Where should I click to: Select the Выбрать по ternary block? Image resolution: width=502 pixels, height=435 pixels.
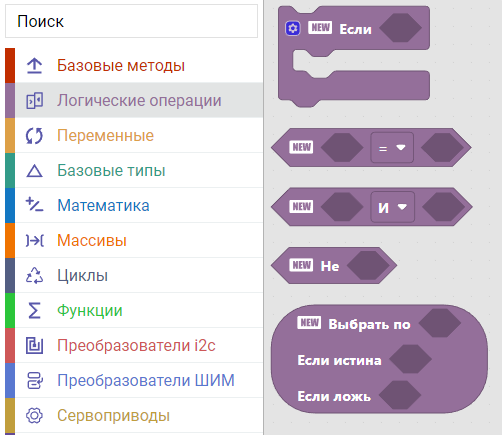(x=379, y=359)
